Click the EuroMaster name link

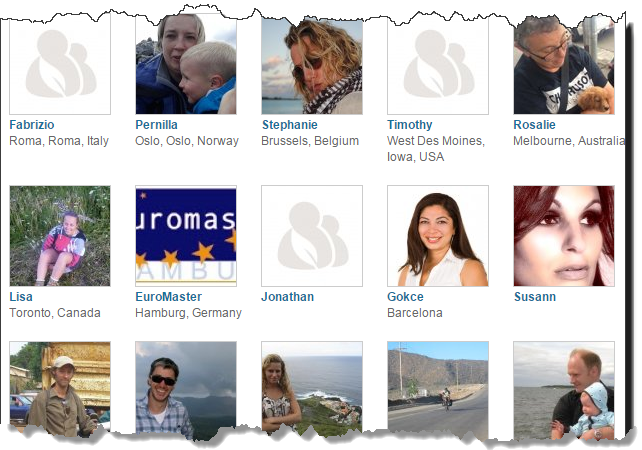[169, 297]
